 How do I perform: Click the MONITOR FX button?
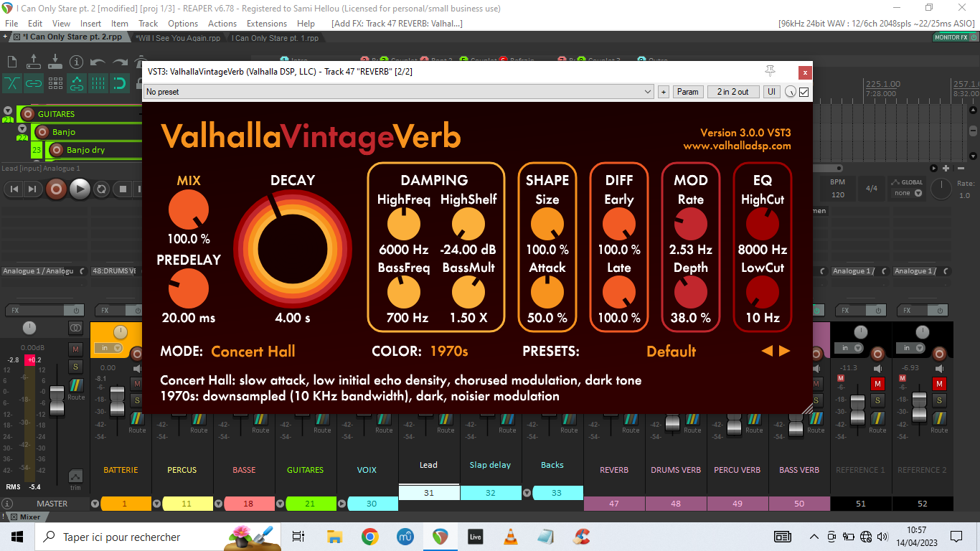tap(951, 37)
